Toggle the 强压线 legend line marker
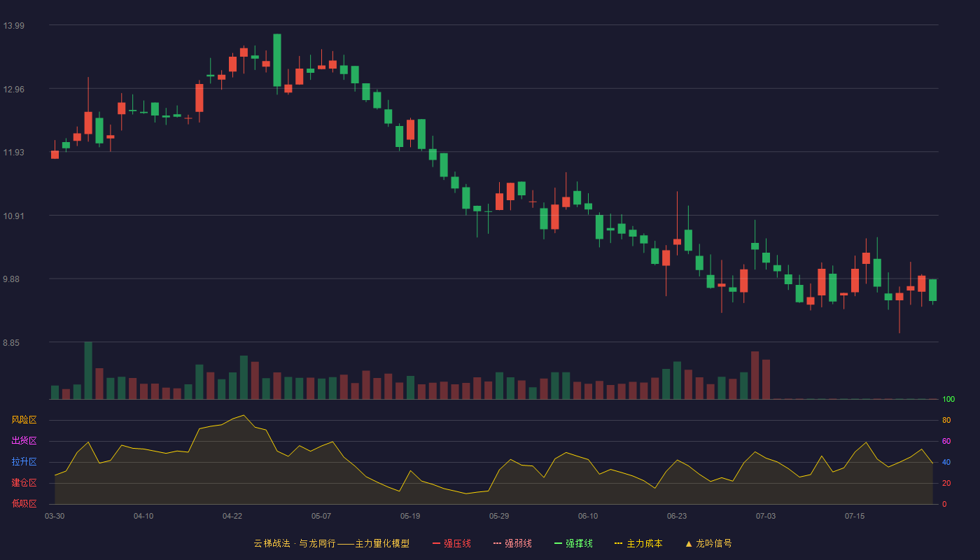Image resolution: width=980 pixels, height=560 pixels. (x=437, y=543)
